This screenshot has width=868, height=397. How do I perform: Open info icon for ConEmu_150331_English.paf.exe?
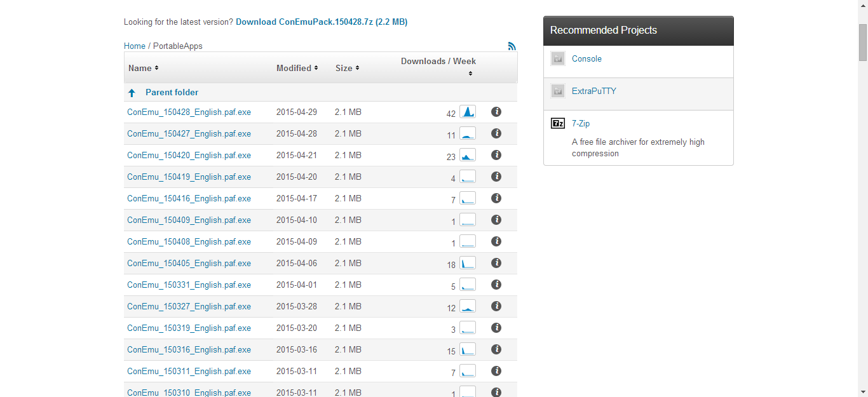coord(496,285)
